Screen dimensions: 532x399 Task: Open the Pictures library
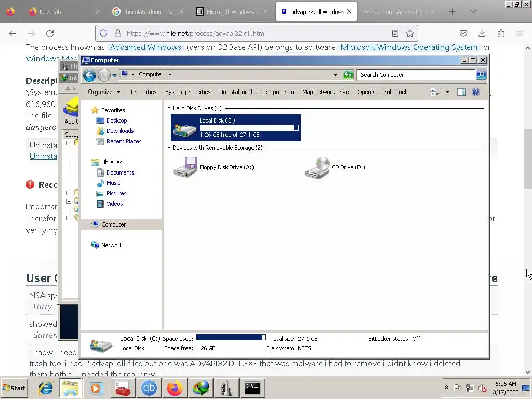pos(116,193)
